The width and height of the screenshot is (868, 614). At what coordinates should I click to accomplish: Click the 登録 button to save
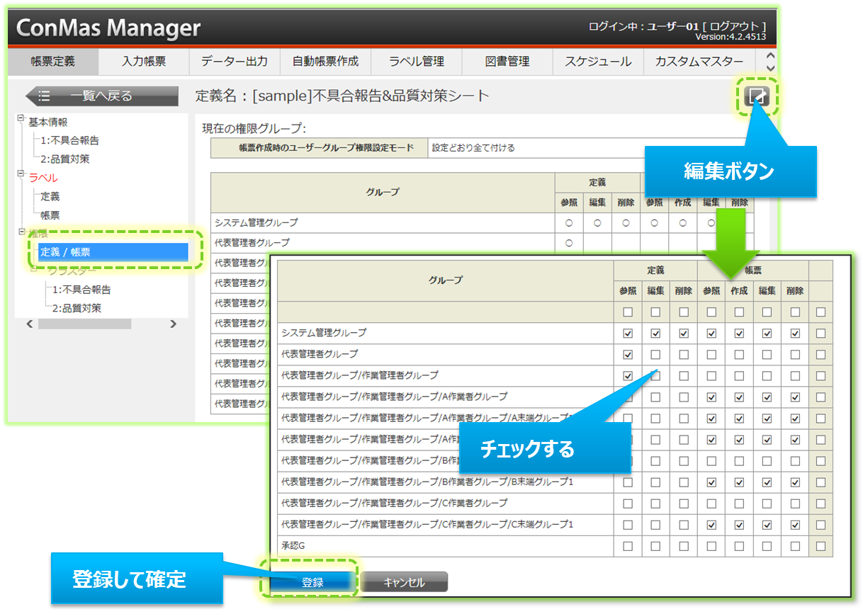click(x=312, y=582)
